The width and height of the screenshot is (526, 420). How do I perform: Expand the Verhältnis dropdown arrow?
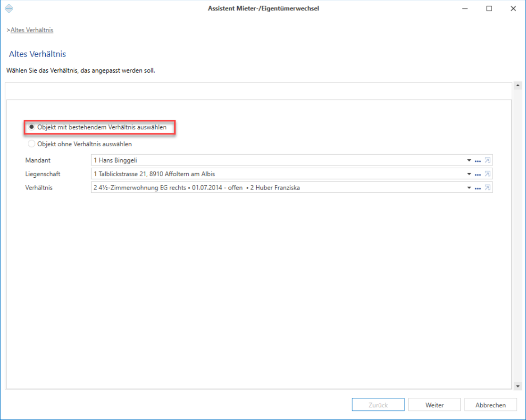tap(469, 188)
